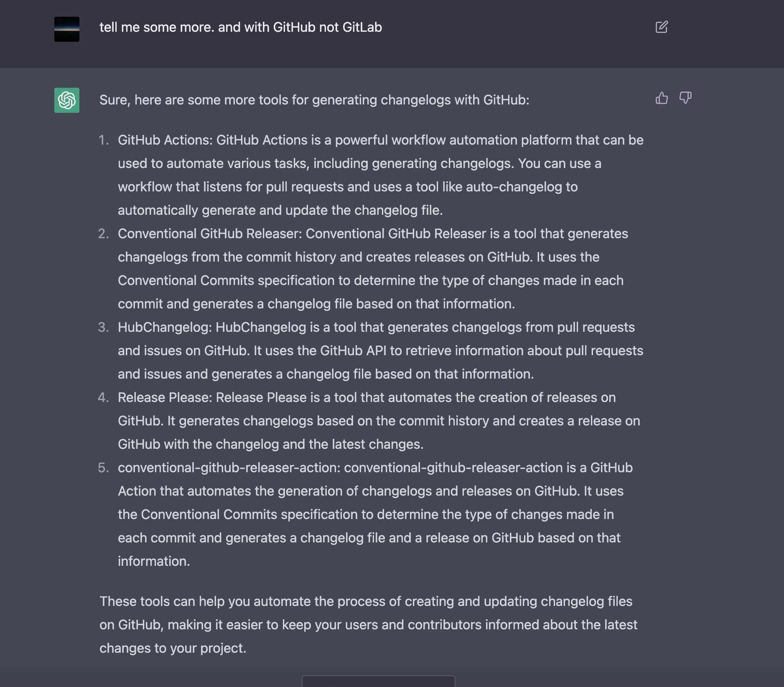Click the user message about GitHub not GitLab
The image size is (784, 687).
coord(241,27)
